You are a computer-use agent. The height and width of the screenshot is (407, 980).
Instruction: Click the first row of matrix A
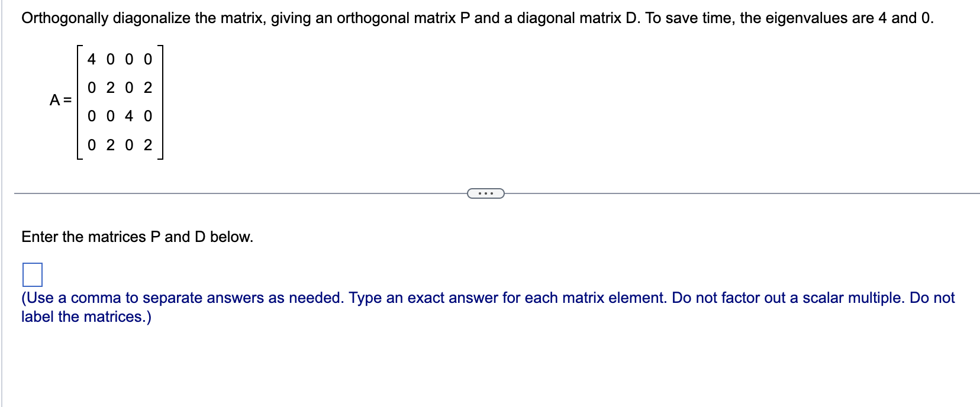click(118, 58)
